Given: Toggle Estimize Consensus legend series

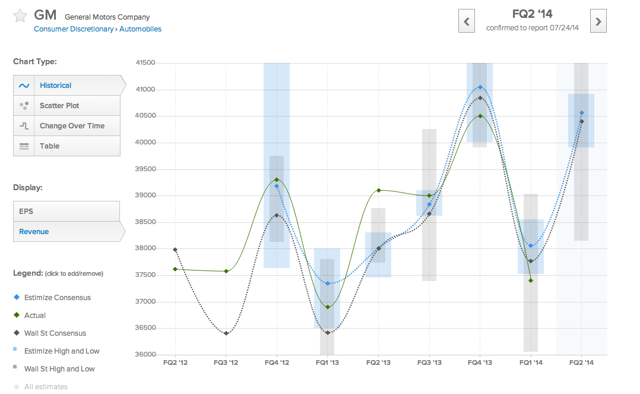Looking at the screenshot, I should tap(57, 298).
